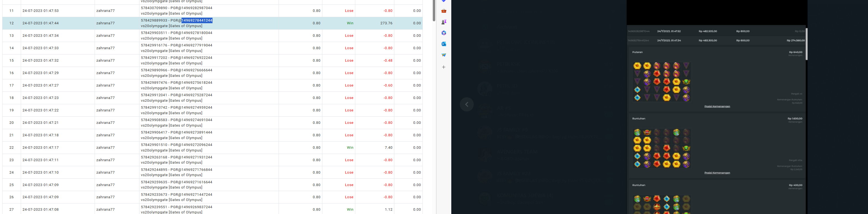Click win amount 7.40 in row 22
This screenshot has height=214, width=868.
pos(388,148)
